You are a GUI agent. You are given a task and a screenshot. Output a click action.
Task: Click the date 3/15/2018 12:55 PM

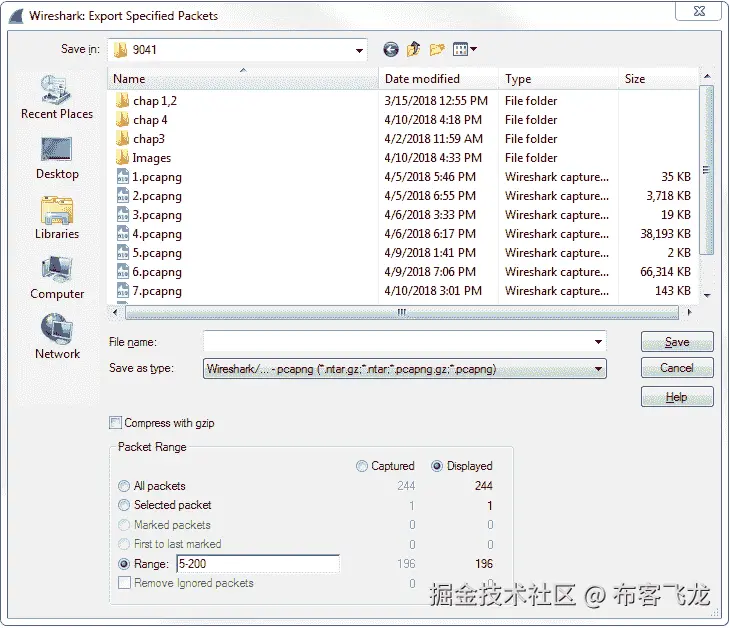(436, 101)
